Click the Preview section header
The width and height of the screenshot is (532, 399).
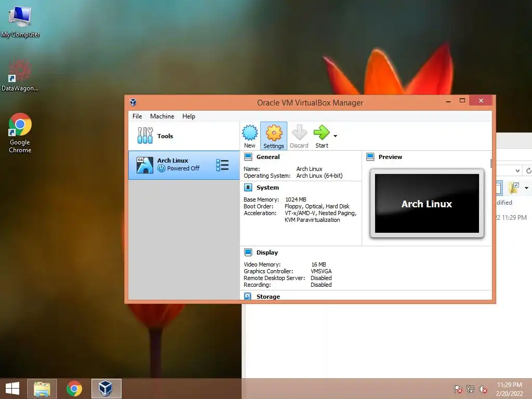tap(390, 157)
